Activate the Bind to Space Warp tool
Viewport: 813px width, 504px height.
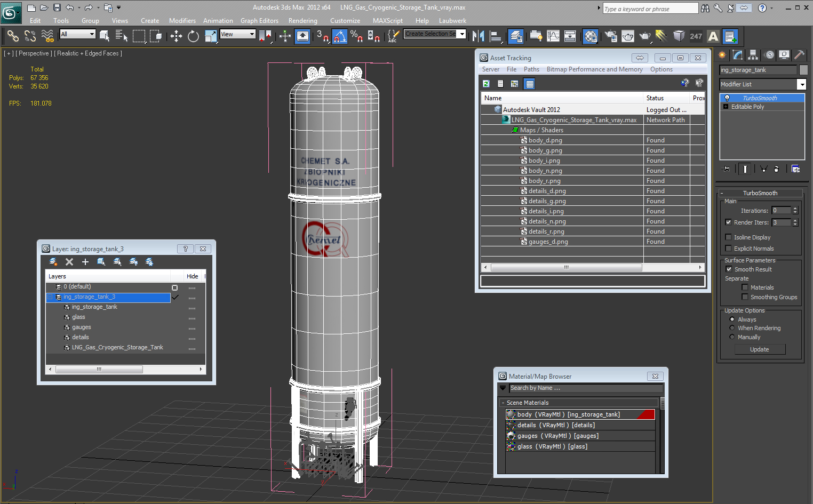(x=47, y=36)
